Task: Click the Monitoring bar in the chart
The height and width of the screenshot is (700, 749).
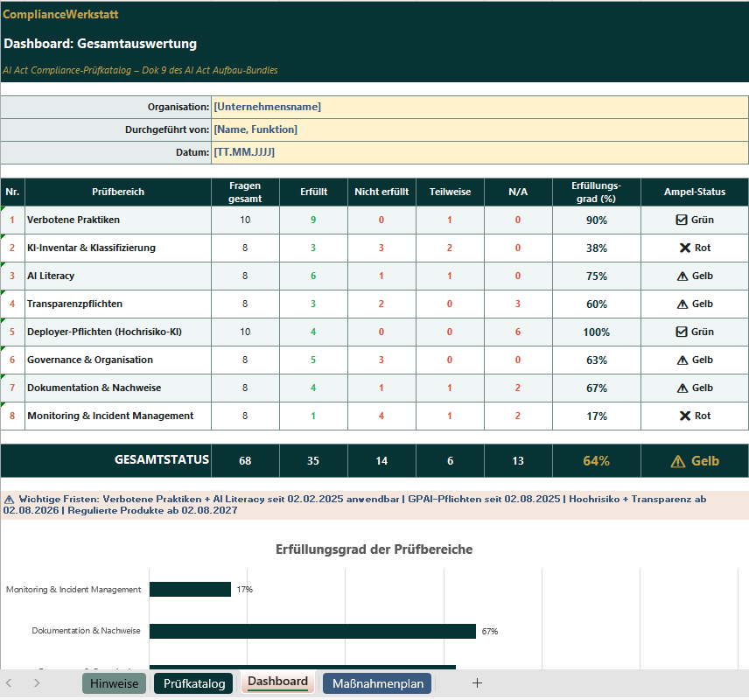Action: (x=190, y=589)
